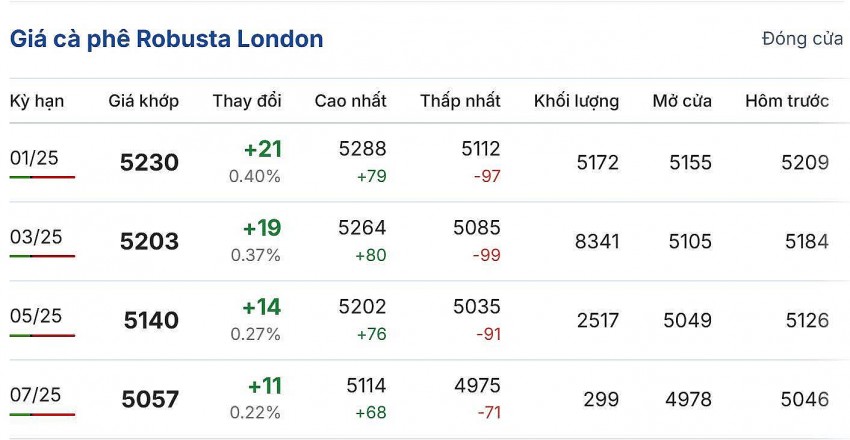850x440 pixels.
Task: Click the 'Hôm trước' column header
Action: click(787, 101)
